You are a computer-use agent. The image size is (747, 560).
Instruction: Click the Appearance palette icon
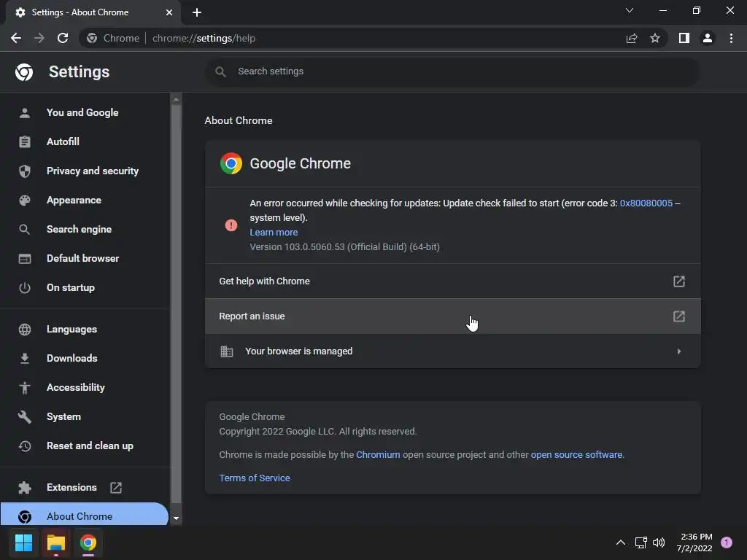[25, 201]
